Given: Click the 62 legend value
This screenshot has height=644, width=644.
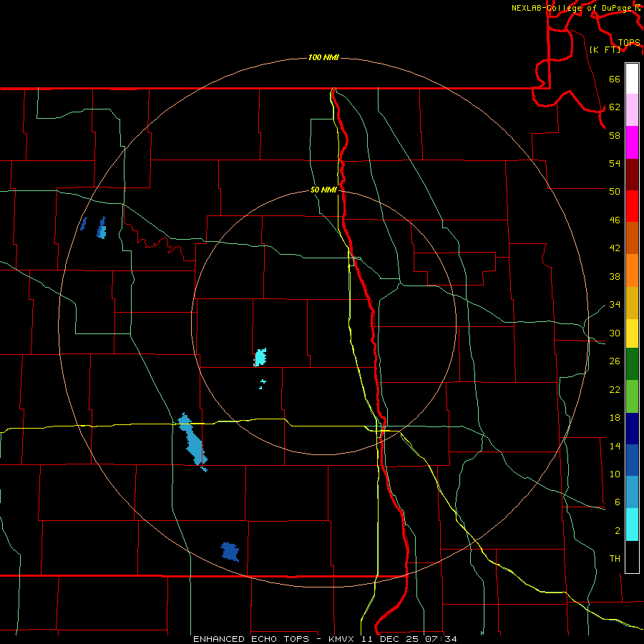Looking at the screenshot, I should (615, 107).
